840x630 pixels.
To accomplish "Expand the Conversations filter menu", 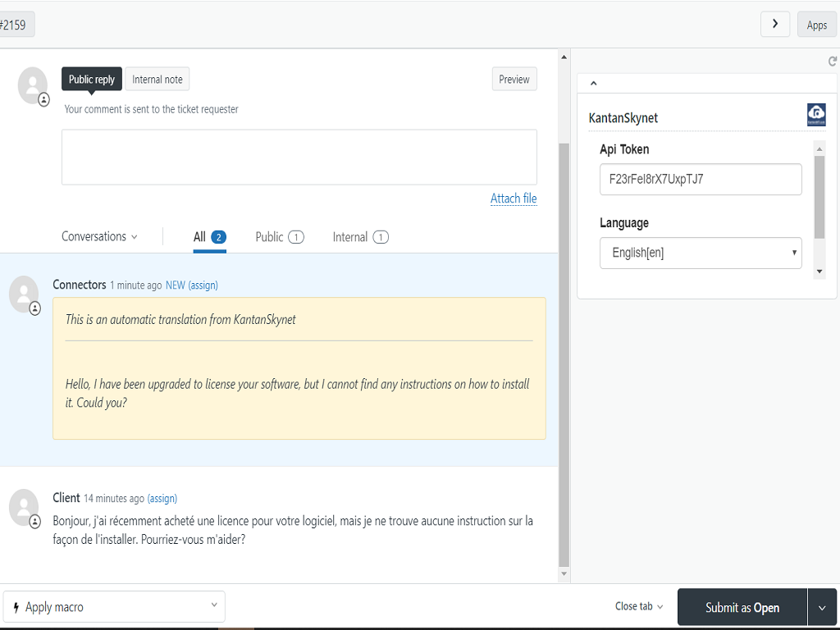I will click(x=99, y=237).
